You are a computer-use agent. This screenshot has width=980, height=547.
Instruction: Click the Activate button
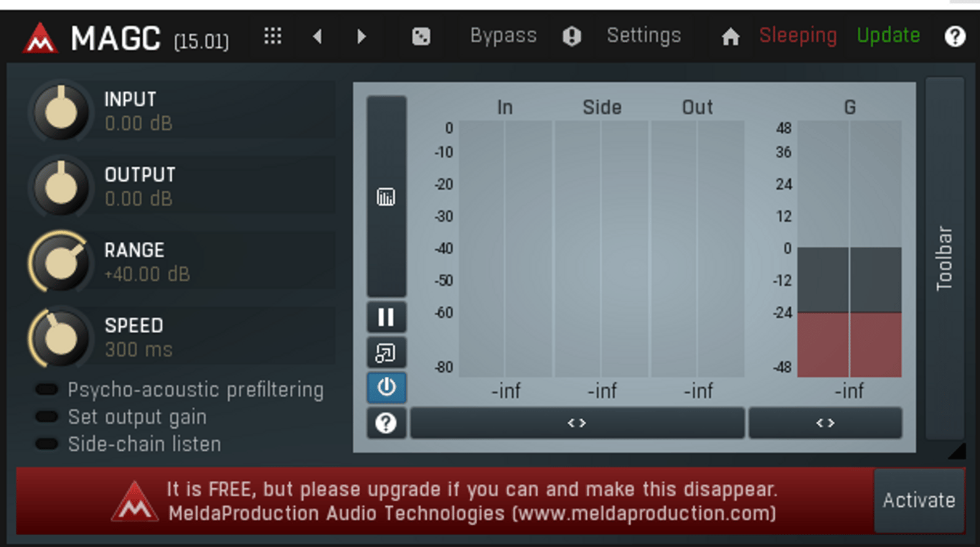click(x=919, y=500)
